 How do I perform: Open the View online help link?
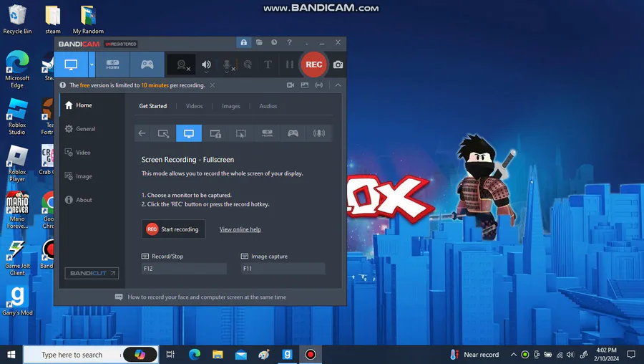point(240,229)
